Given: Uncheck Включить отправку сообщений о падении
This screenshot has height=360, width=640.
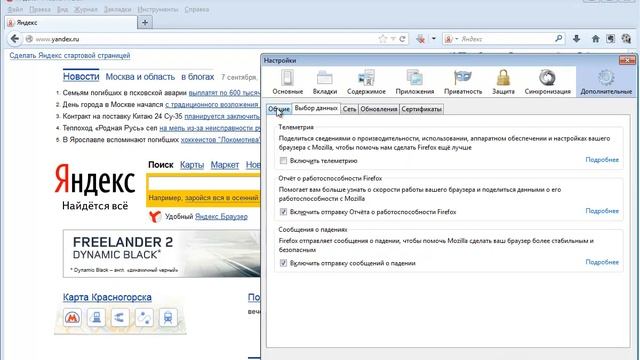Looking at the screenshot, I should (x=283, y=263).
